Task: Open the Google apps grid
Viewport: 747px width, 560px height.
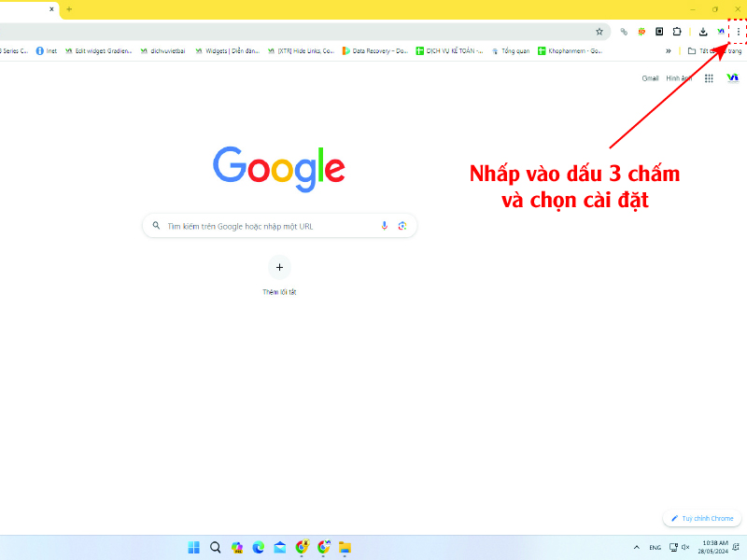Action: (709, 78)
